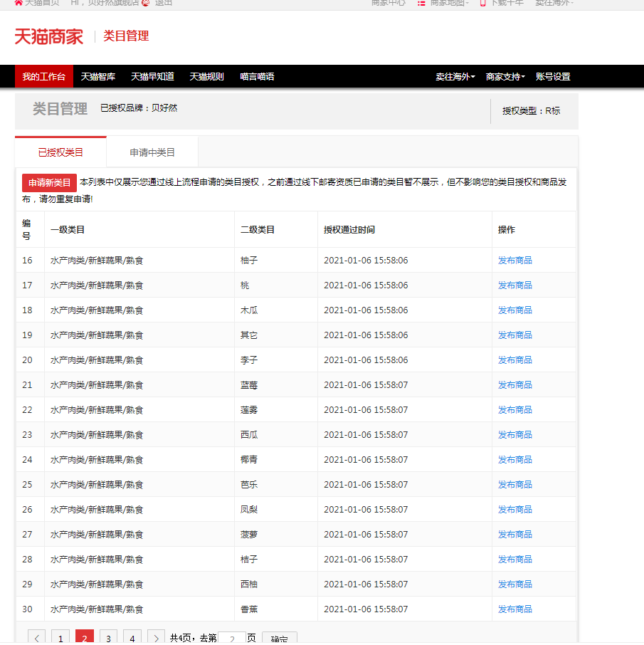Image resolution: width=644 pixels, height=645 pixels.
Task: Click 发布商品 for row 23 西瓜
Action: point(515,434)
